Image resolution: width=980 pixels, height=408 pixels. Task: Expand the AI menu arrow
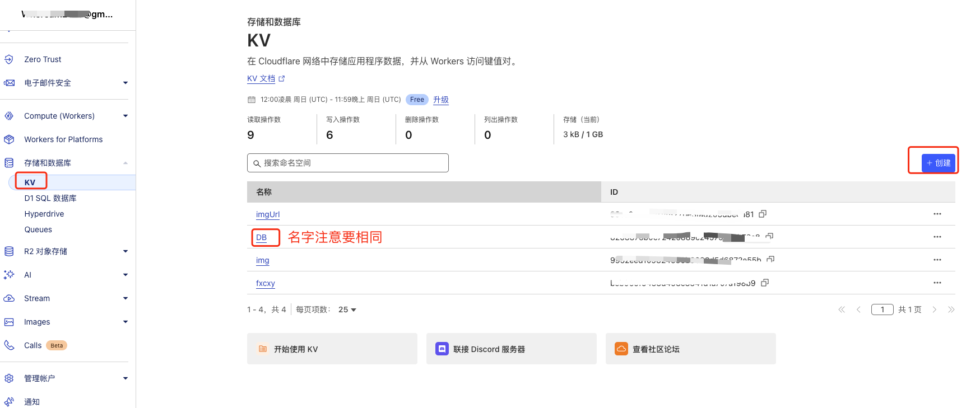tap(126, 275)
